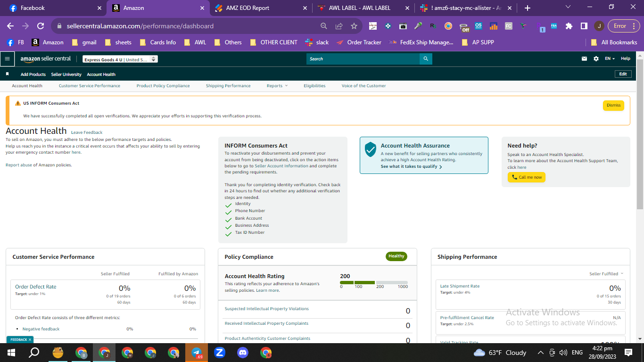Image resolution: width=644 pixels, height=362 pixels.
Task: Click the camera screenshot extension icon
Action: click(403, 26)
